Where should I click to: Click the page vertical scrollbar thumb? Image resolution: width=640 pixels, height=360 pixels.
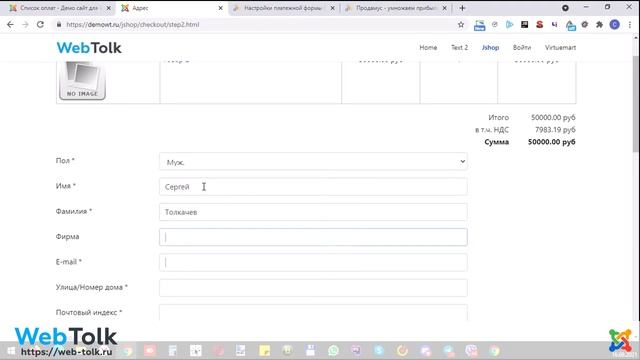pos(636,104)
